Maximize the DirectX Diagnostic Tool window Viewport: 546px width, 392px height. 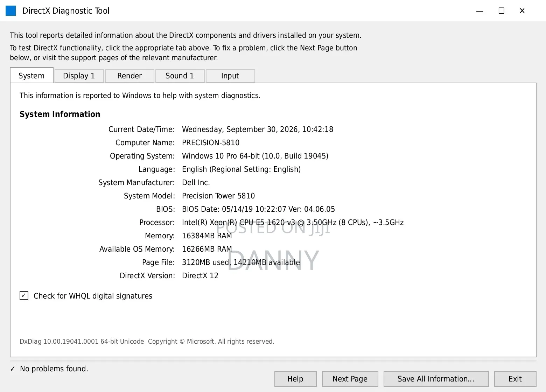point(501,11)
